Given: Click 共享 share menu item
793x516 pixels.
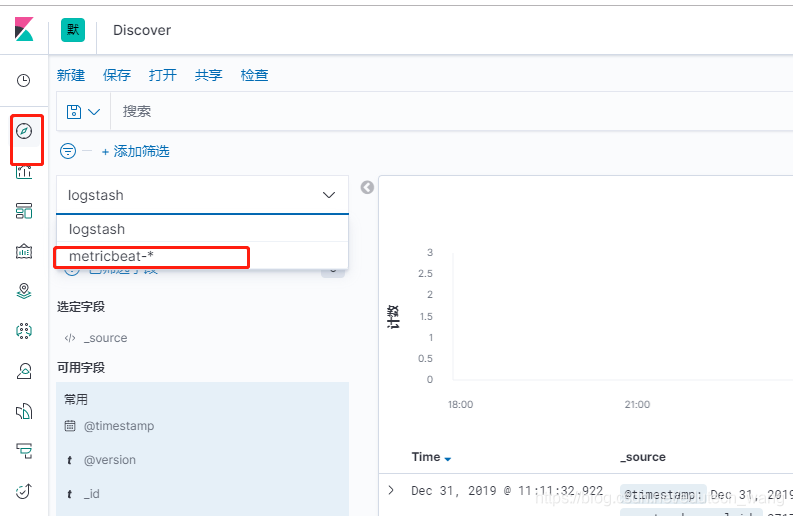Looking at the screenshot, I should coord(208,75).
